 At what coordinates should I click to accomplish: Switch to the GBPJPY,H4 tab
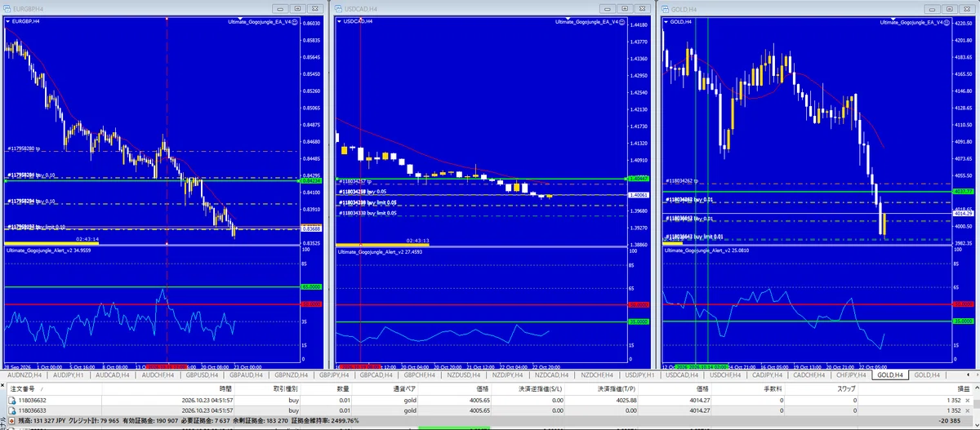pos(336,375)
